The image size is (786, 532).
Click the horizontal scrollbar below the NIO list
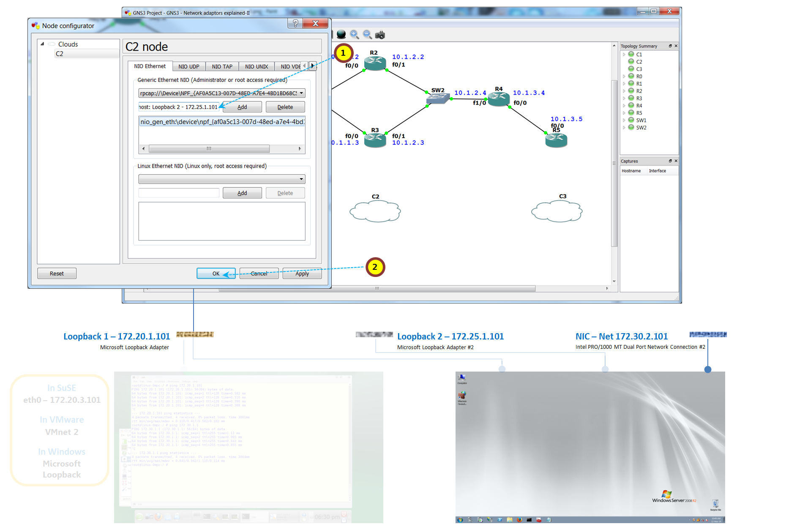click(209, 149)
